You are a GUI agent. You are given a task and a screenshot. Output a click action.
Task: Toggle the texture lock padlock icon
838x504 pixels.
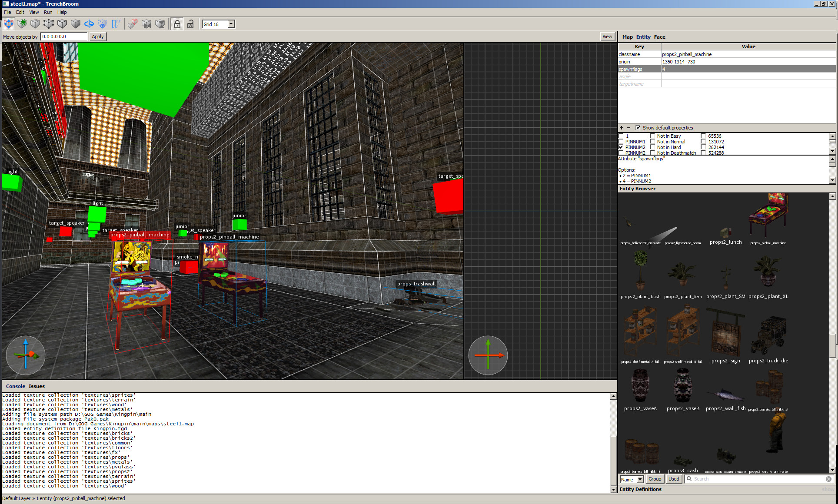click(x=177, y=24)
